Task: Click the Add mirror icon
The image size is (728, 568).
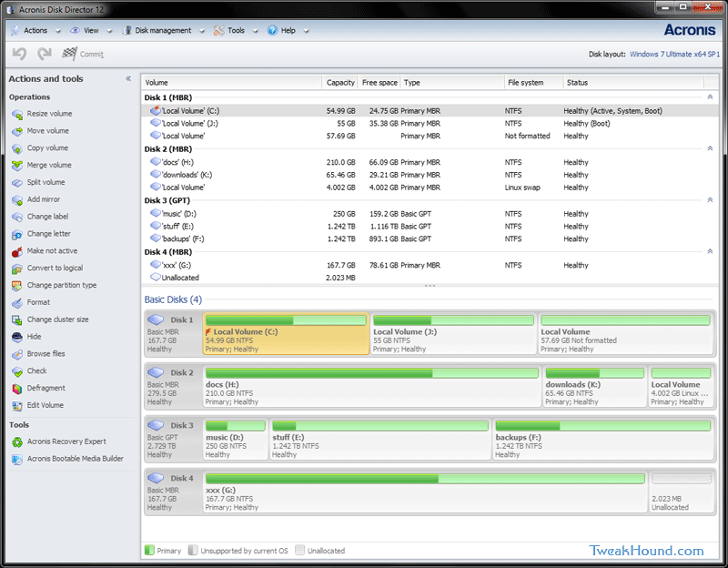Action: point(17,199)
